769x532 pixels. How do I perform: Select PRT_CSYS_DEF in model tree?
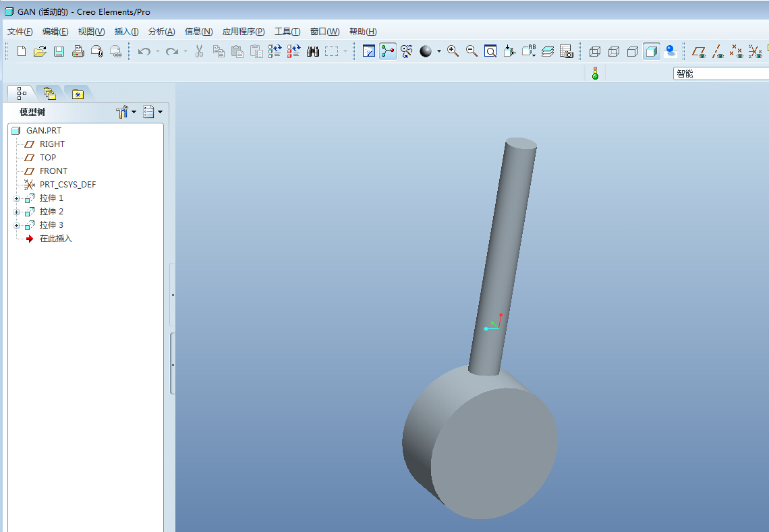pos(67,184)
